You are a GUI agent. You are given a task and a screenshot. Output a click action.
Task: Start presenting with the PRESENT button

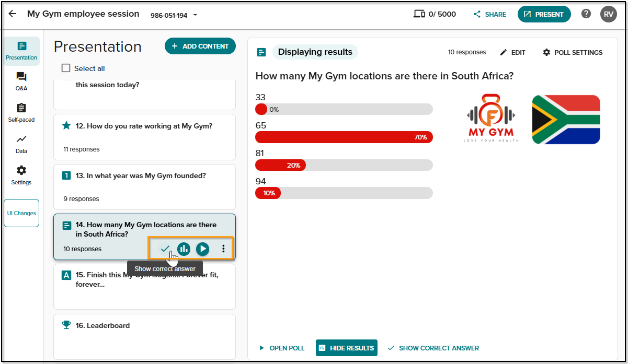click(x=544, y=14)
